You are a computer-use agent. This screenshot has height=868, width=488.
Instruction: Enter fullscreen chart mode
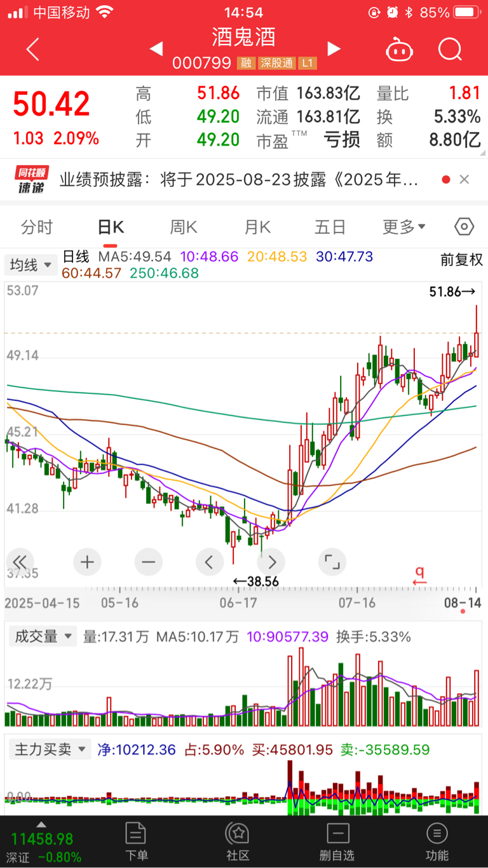[x=332, y=562]
